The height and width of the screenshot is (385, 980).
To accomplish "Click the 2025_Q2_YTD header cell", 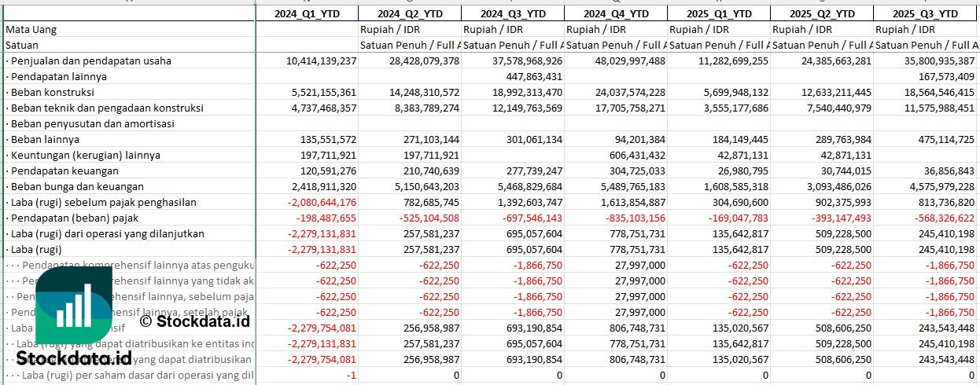I will [x=822, y=13].
